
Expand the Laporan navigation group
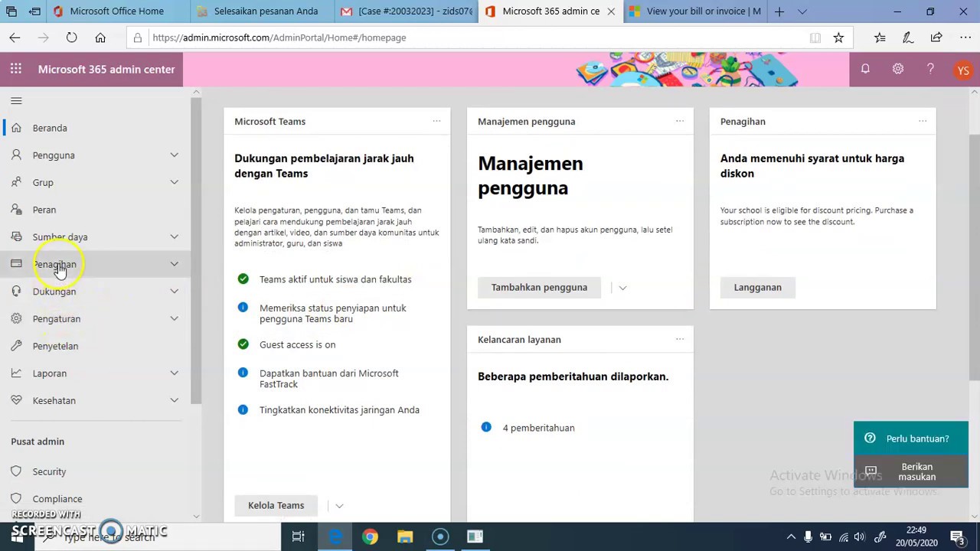(x=175, y=373)
